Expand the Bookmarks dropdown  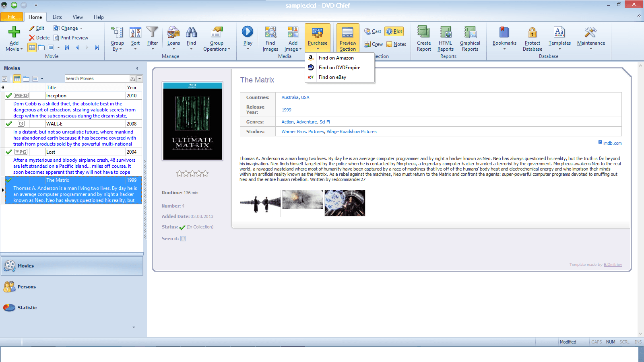(x=504, y=45)
